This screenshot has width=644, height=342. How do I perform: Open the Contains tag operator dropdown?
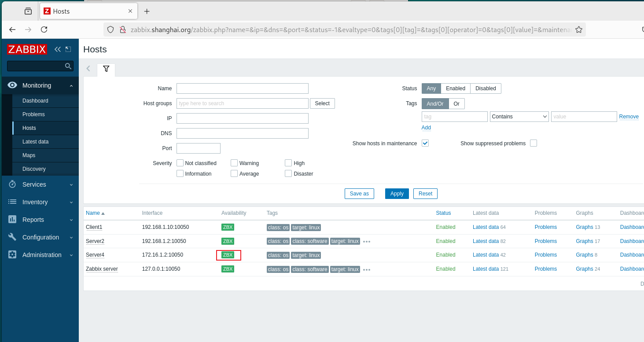point(519,117)
